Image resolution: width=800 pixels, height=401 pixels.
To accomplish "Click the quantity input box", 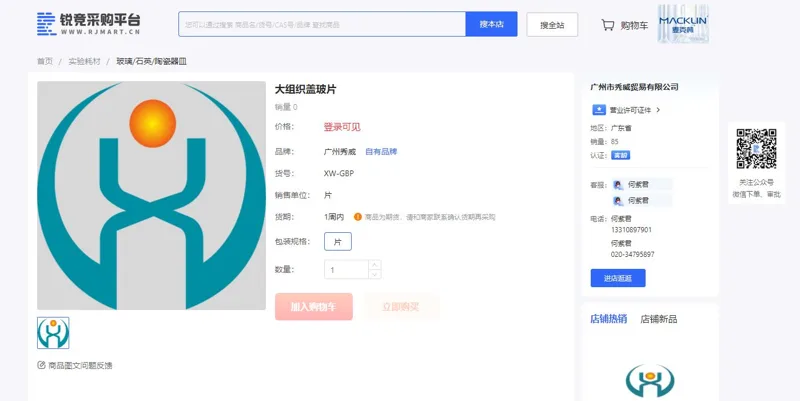I will coord(346,270).
